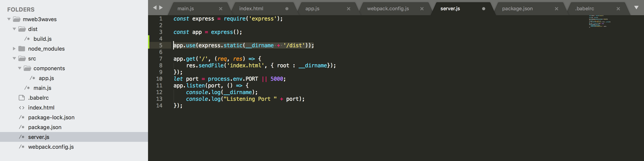Close the unsaved index.html tab
The image size is (644, 161).
[287, 9]
